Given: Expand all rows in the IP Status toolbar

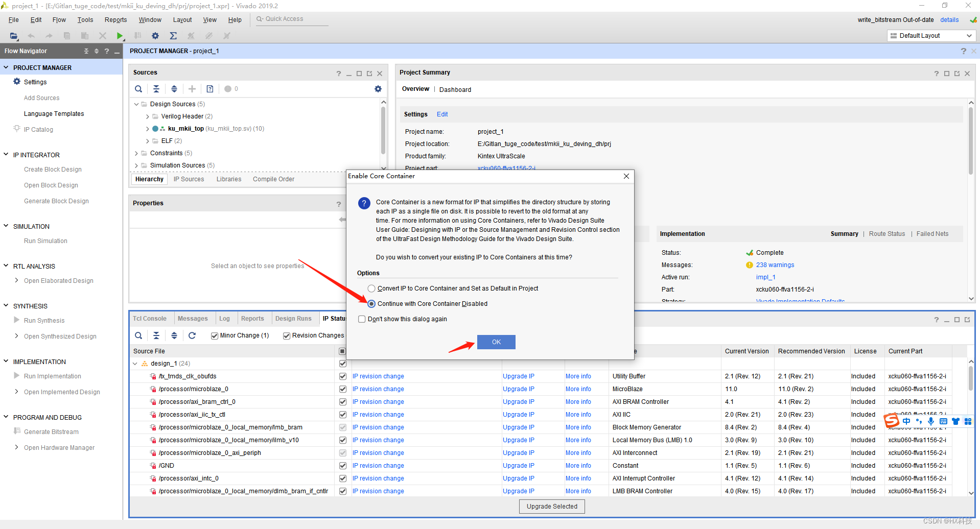Looking at the screenshot, I should (174, 335).
